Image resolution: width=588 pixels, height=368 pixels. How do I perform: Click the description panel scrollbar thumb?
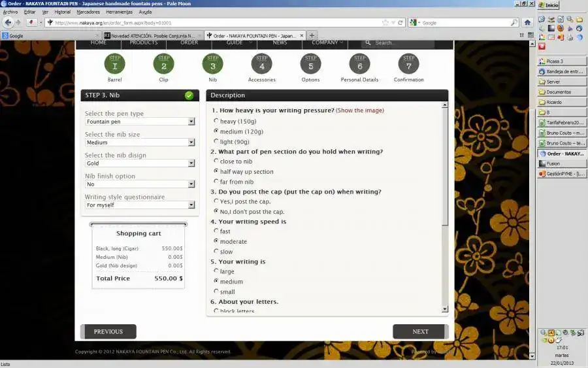point(445,167)
